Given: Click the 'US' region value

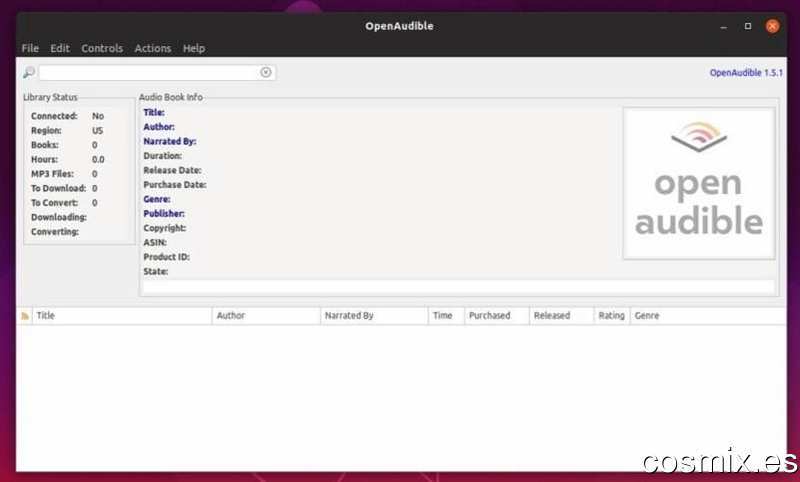Looking at the screenshot, I should pyautogui.click(x=97, y=131).
